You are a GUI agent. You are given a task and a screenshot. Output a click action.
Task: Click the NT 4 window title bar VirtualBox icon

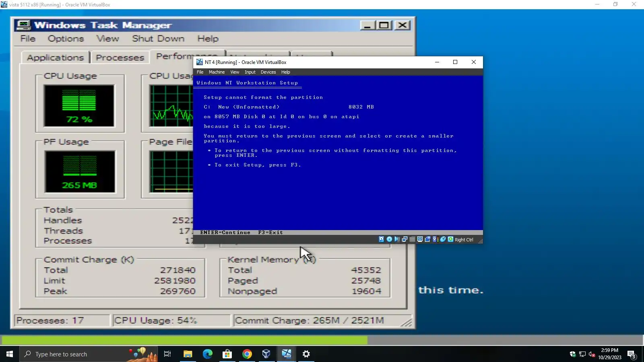[199, 62]
